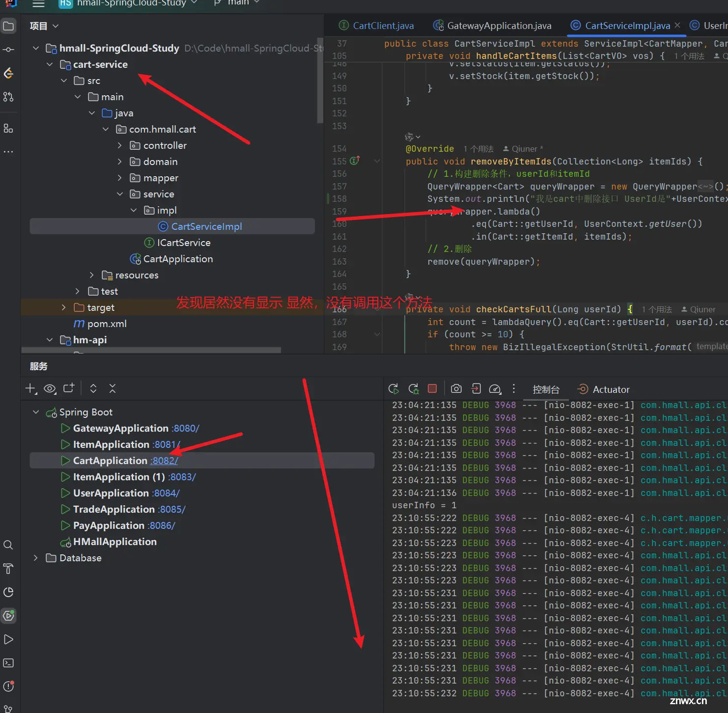Open the Profiler tool window icon

click(8, 592)
